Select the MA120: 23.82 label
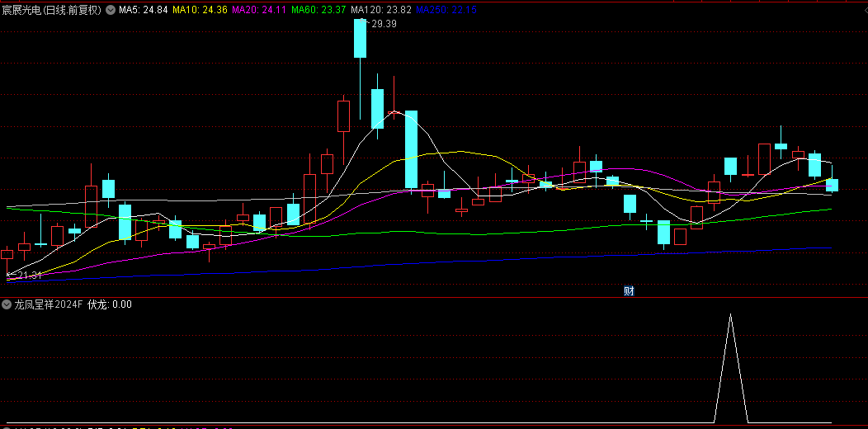Image resolution: width=868 pixels, height=429 pixels. point(381,10)
